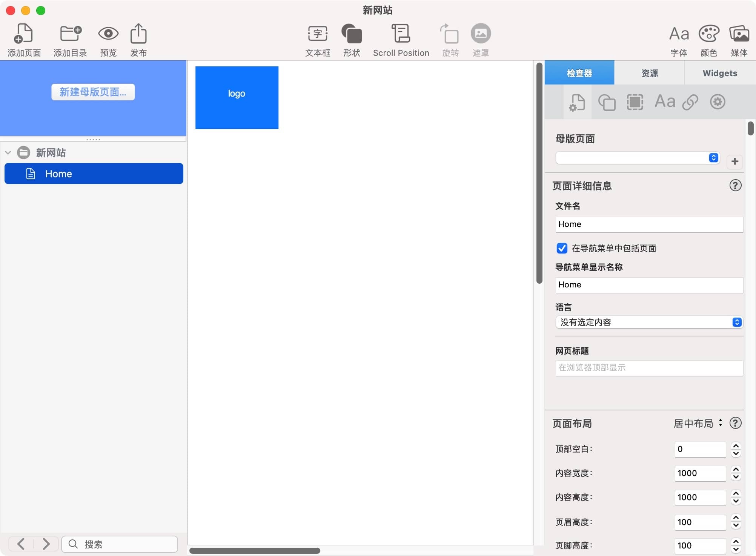Image resolution: width=756 pixels, height=556 pixels.
Task: Open the 媒体 media browser
Action: [739, 34]
